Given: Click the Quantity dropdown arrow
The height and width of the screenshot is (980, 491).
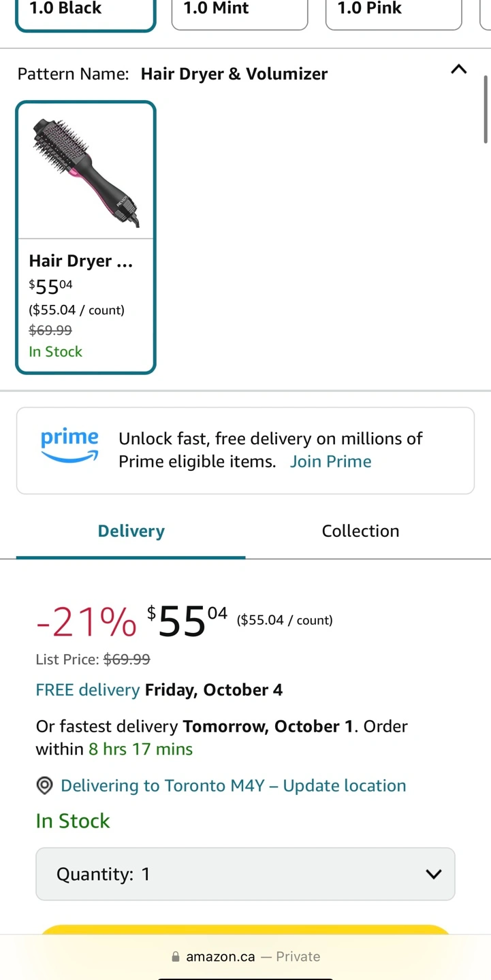Looking at the screenshot, I should [433, 874].
